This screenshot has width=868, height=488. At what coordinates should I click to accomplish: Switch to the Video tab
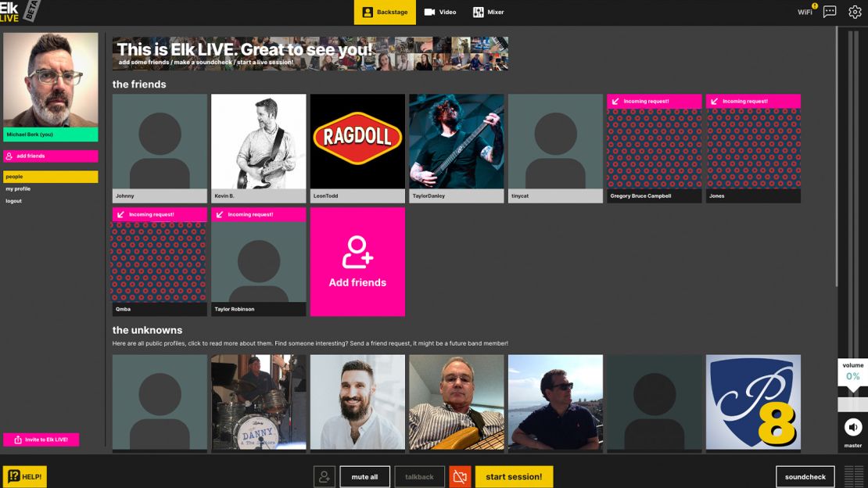(440, 13)
